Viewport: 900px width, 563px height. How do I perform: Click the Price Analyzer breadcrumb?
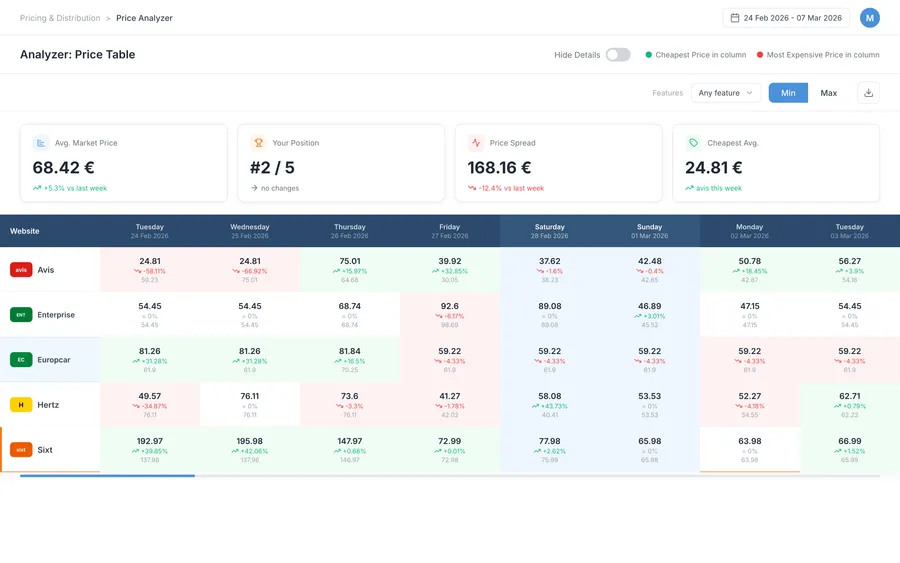pyautogui.click(x=144, y=18)
